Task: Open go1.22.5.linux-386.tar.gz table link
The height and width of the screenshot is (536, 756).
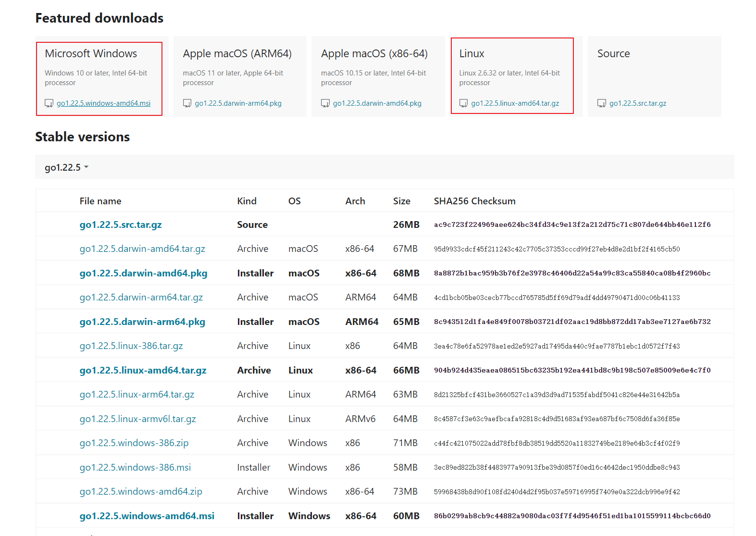Action: click(131, 346)
